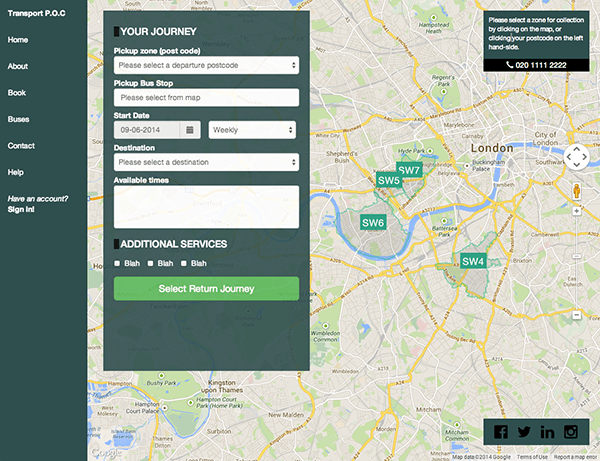Click the calendar icon beside Start Date

[x=190, y=130]
